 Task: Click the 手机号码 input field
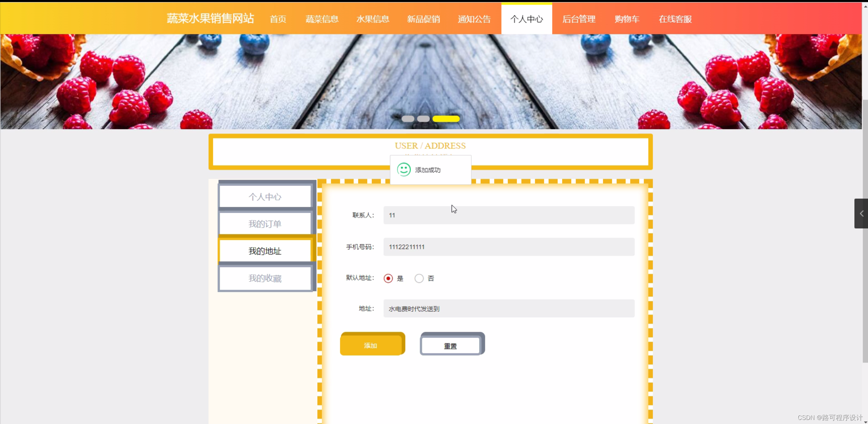coord(508,247)
